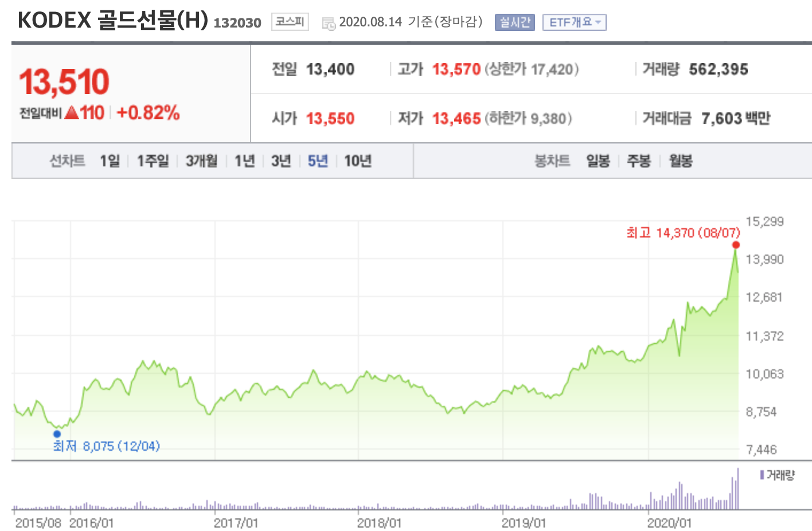Click the stock code 132030
812x531 pixels.
point(237,23)
